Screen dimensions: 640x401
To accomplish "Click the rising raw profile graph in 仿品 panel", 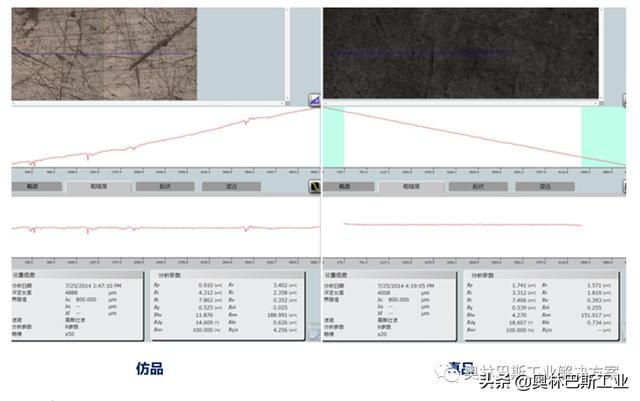I will 165,137.
